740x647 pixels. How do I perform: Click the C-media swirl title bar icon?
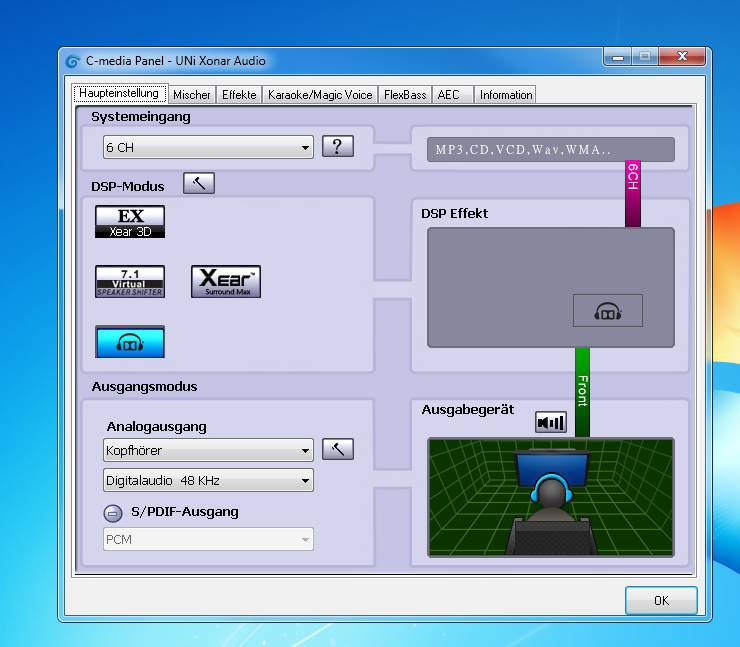72,61
